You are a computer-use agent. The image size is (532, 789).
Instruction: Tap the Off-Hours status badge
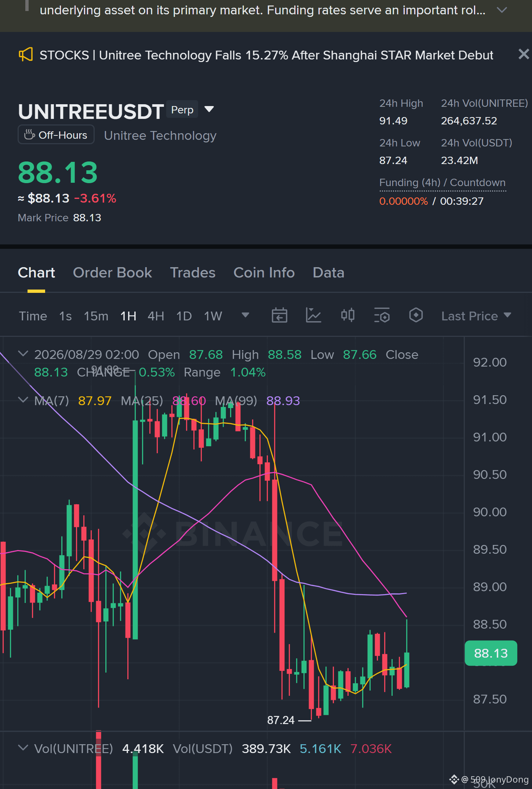56,135
